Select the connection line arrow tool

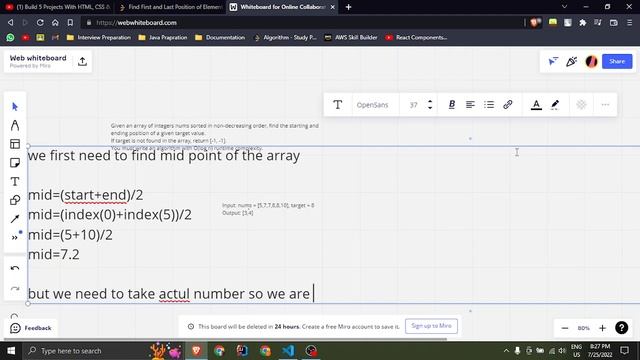15,219
